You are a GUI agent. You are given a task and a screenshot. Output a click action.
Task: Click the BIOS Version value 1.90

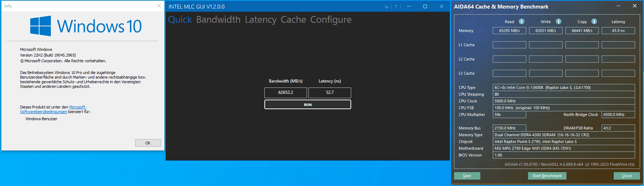click(564, 155)
